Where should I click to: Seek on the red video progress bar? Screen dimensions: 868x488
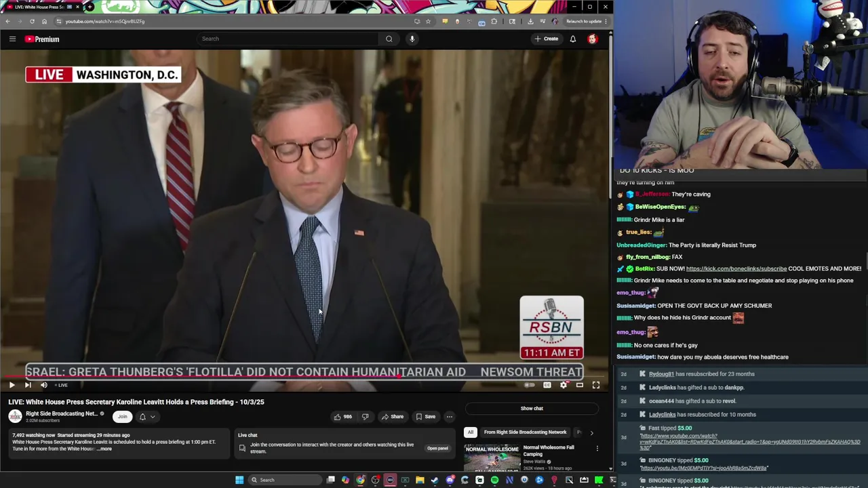click(304, 377)
